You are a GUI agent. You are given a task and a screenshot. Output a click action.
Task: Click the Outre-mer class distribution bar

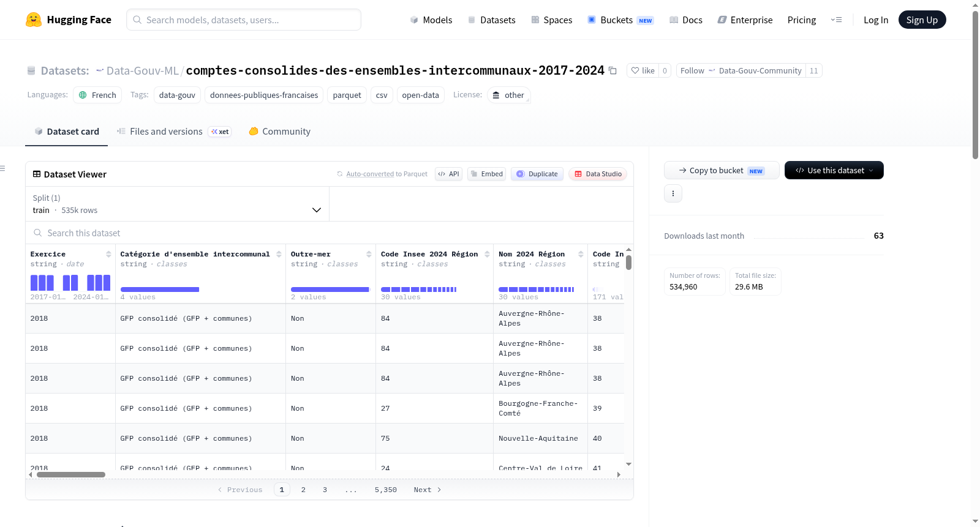click(330, 290)
